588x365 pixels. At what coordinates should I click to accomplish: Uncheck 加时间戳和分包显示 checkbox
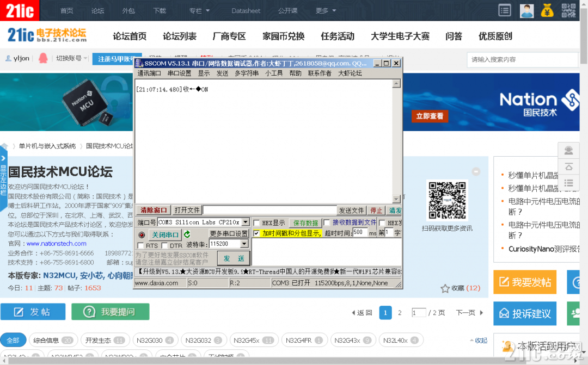256,233
